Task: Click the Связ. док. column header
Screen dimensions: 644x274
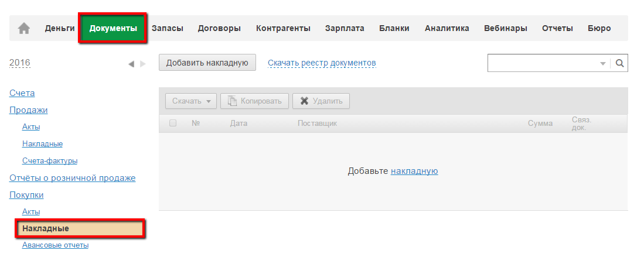Action: click(581, 124)
